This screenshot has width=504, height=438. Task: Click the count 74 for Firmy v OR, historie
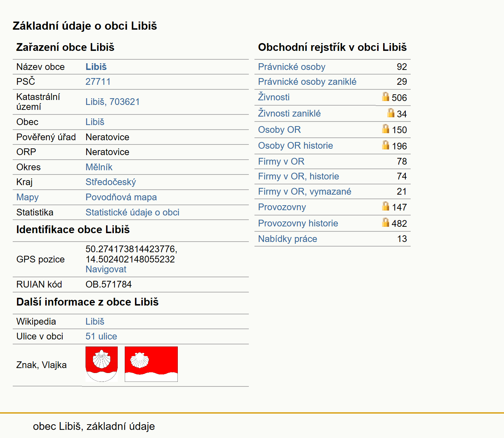coord(402,176)
